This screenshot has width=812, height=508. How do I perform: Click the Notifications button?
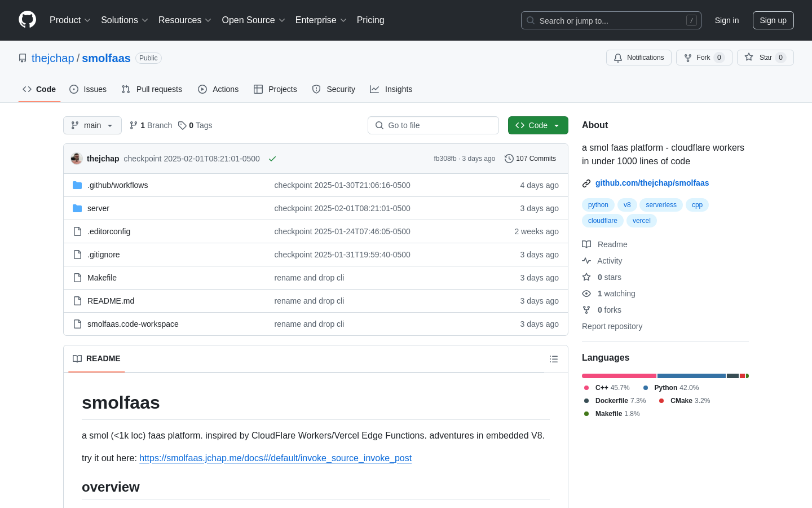(639, 58)
